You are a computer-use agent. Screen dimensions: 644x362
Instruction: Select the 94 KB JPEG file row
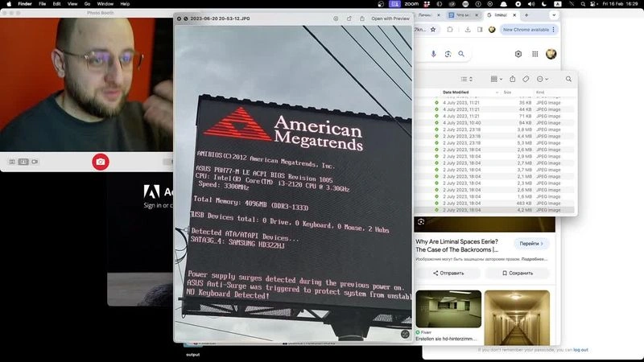(x=495, y=123)
